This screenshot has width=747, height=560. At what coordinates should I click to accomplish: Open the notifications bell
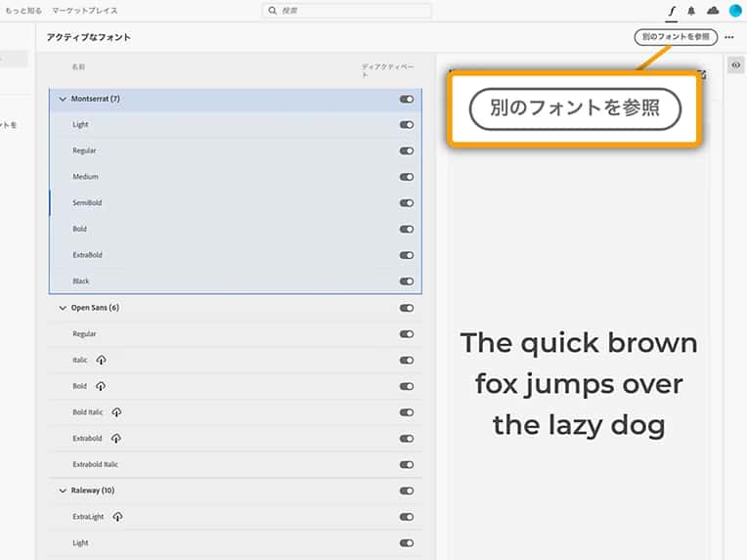pos(691,11)
